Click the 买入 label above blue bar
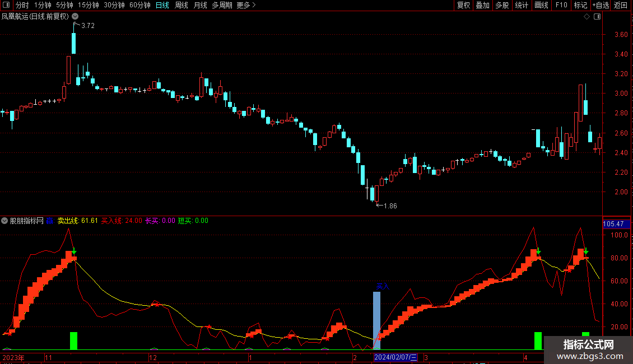633x364 pixels. click(383, 287)
